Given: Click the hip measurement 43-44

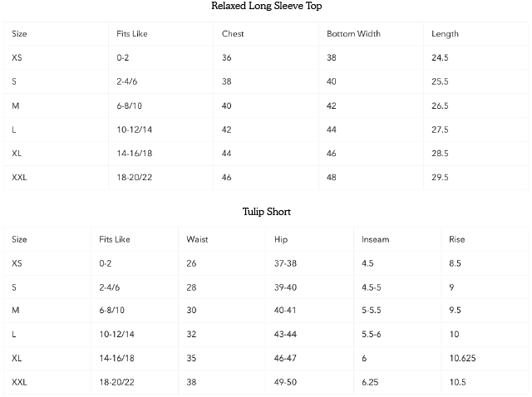Looking at the screenshot, I should 285,334.
